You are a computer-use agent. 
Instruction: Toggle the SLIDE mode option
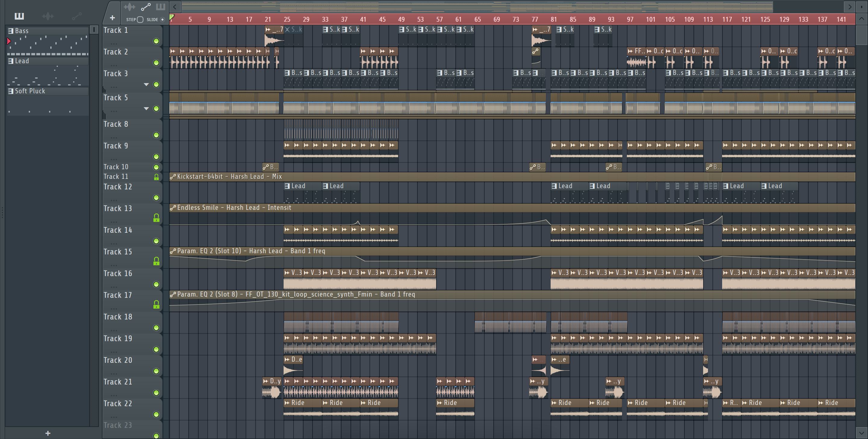tap(162, 20)
